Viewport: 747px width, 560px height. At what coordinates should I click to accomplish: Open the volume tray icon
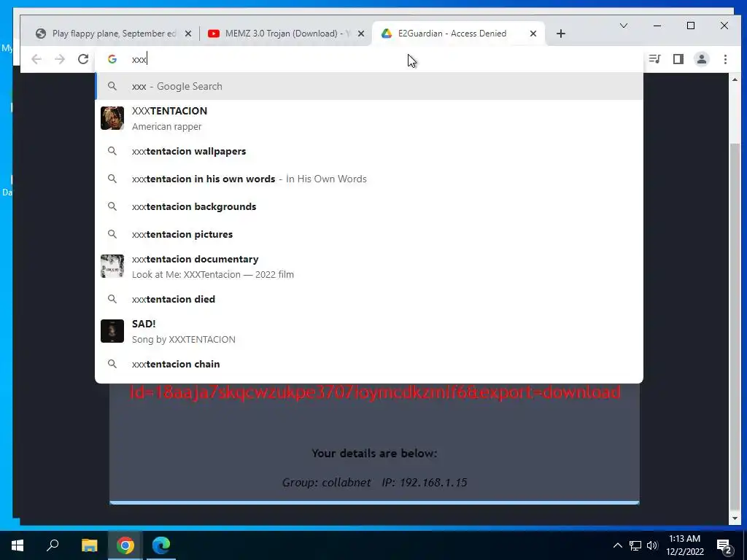click(x=652, y=545)
